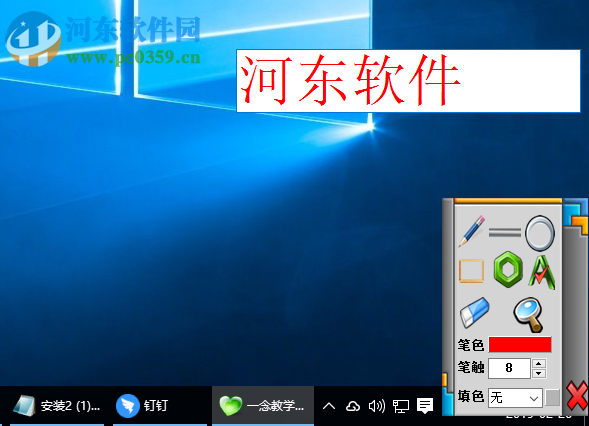Viewport: 589px width, 426px height.
Task: Open the fill color dropdown showing 无
Action: coord(515,398)
